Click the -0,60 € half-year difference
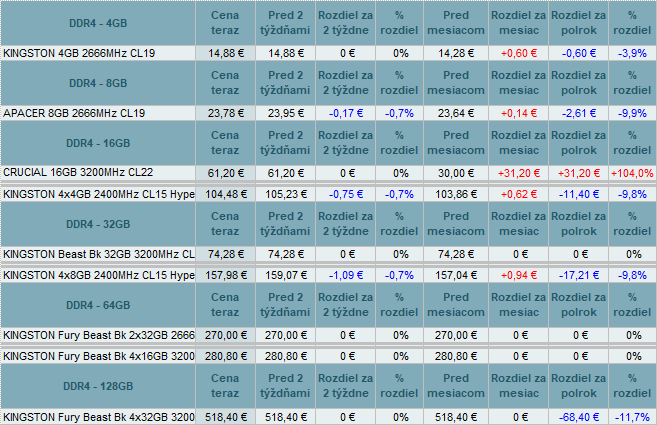The height and width of the screenshot is (425, 657). [x=579, y=53]
